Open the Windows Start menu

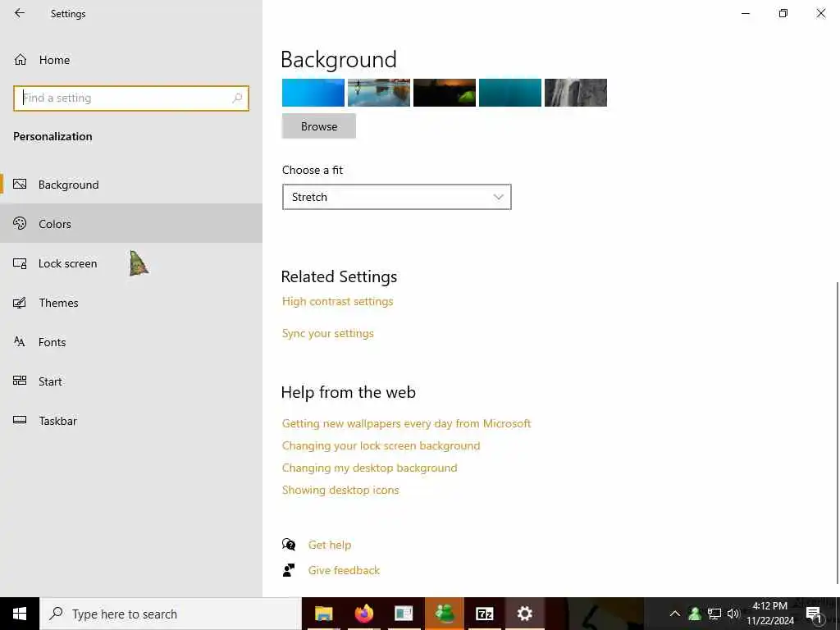[x=20, y=614]
